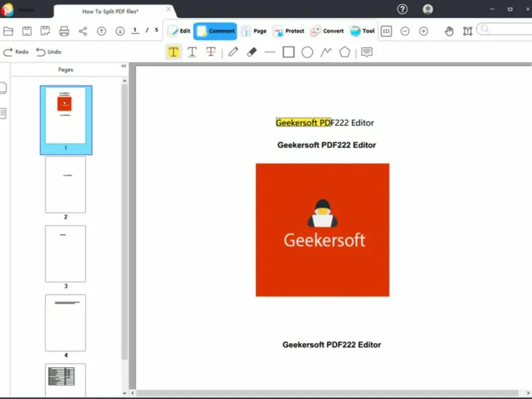Click the Geekersoft logo image

click(323, 230)
